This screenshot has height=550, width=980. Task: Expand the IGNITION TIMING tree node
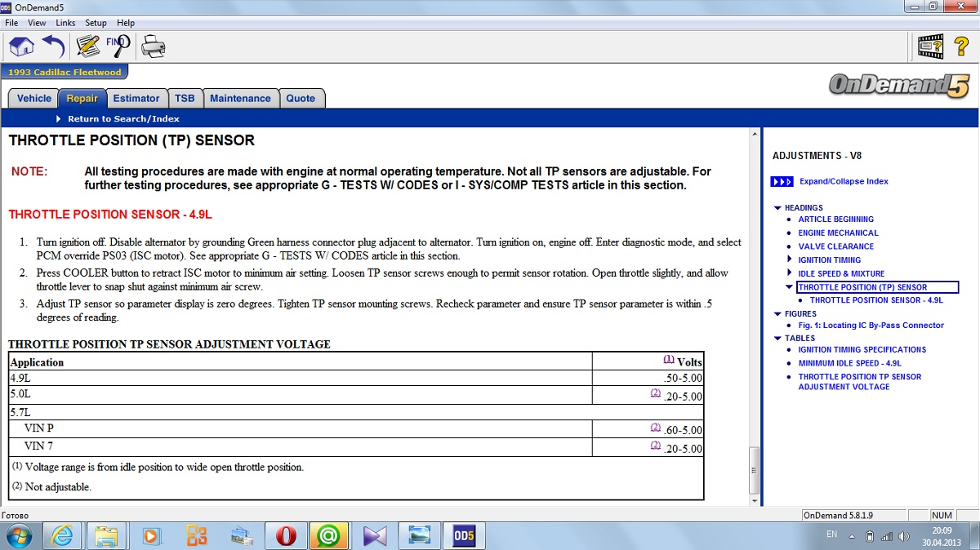789,260
